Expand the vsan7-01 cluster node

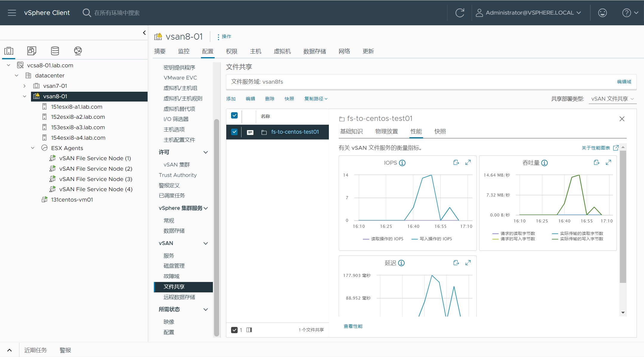[x=24, y=86]
